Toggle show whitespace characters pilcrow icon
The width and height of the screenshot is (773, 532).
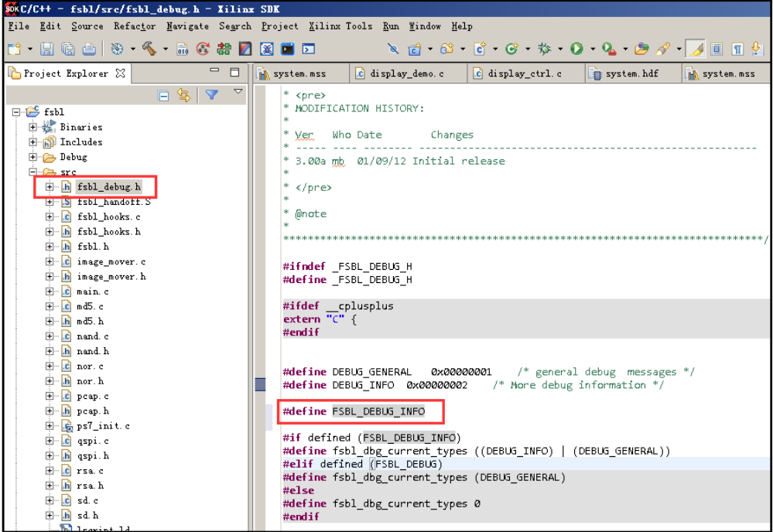coord(737,49)
